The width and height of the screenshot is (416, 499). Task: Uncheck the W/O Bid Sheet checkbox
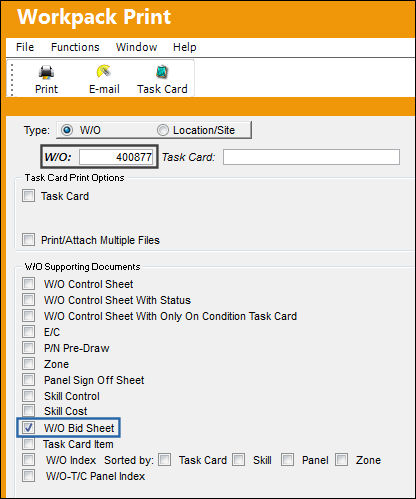[x=28, y=428]
